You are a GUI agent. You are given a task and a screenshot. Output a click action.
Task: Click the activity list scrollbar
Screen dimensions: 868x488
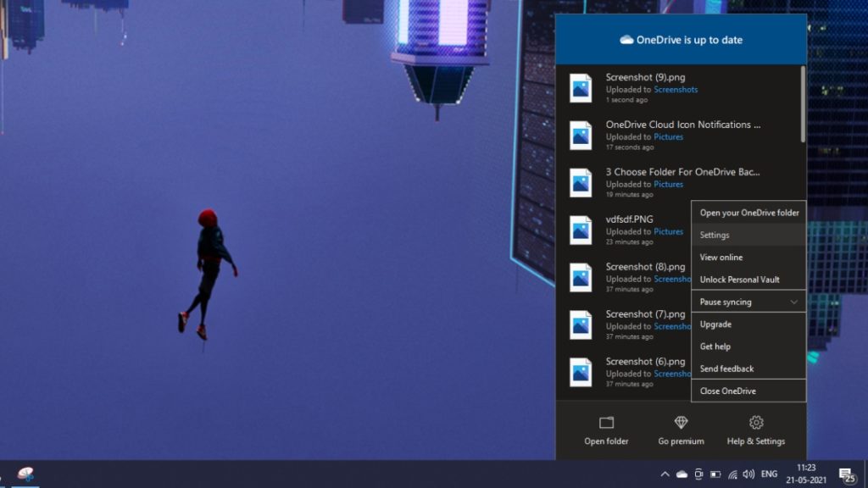[803, 103]
